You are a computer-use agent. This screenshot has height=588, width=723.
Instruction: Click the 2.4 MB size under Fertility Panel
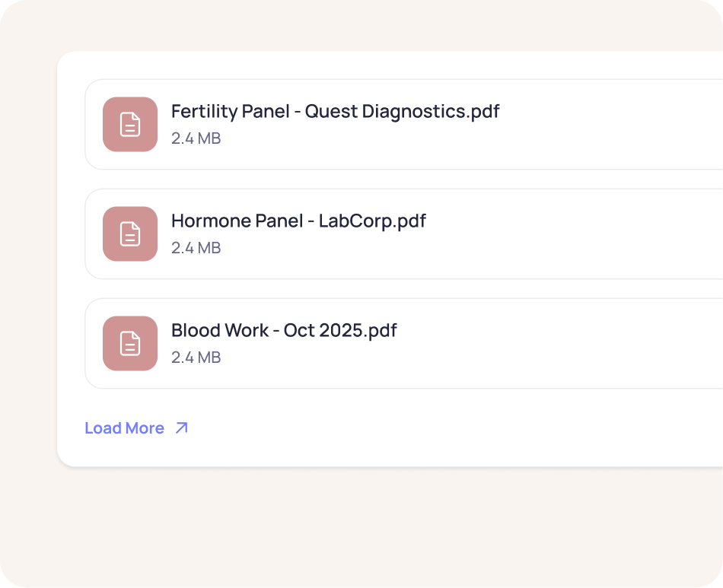click(196, 138)
